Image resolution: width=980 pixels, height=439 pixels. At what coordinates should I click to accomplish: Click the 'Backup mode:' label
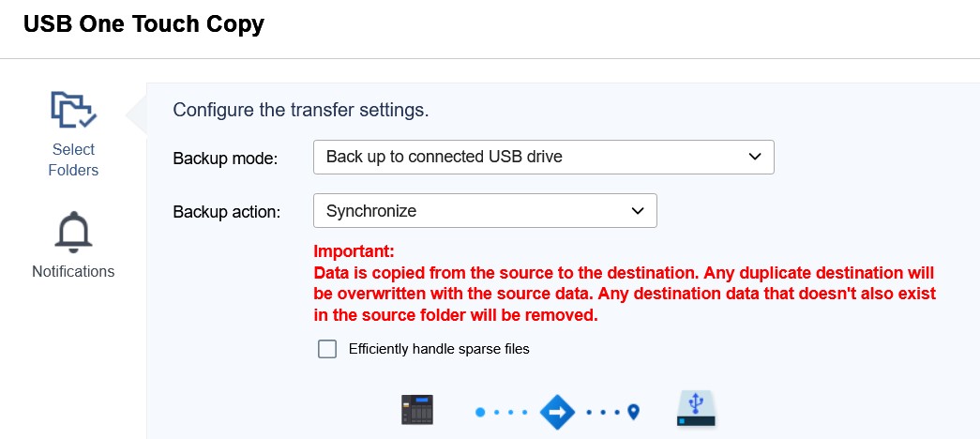(225, 159)
